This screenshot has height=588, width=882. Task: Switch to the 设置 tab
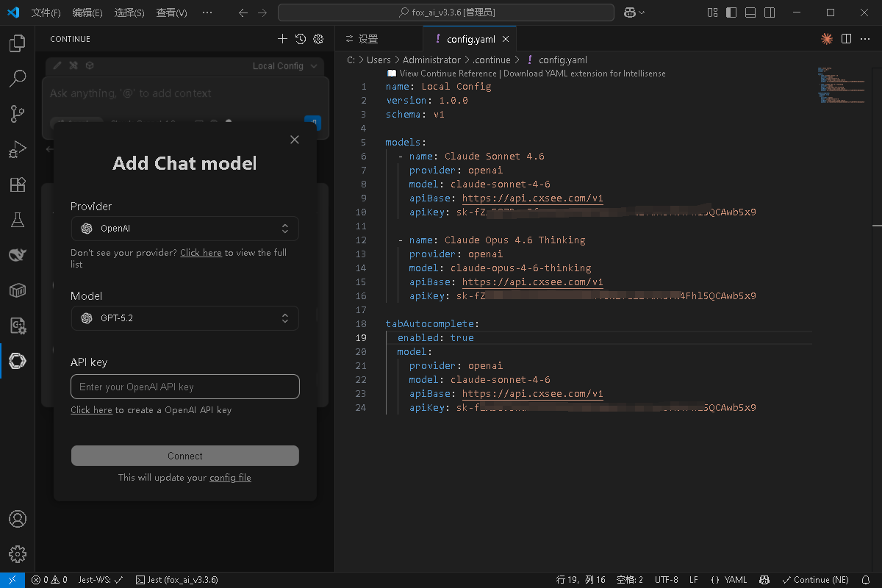click(x=367, y=39)
